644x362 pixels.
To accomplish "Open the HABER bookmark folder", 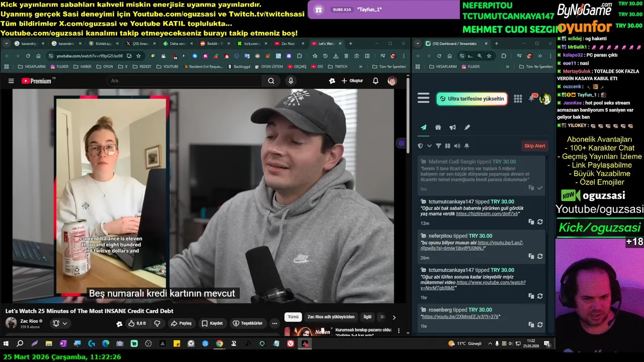I will click(83, 66).
